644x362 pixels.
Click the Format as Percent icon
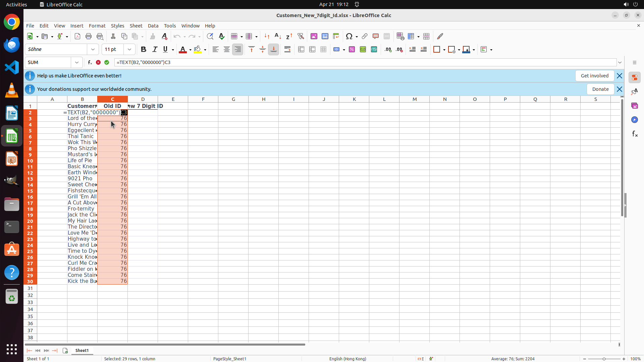(352, 50)
